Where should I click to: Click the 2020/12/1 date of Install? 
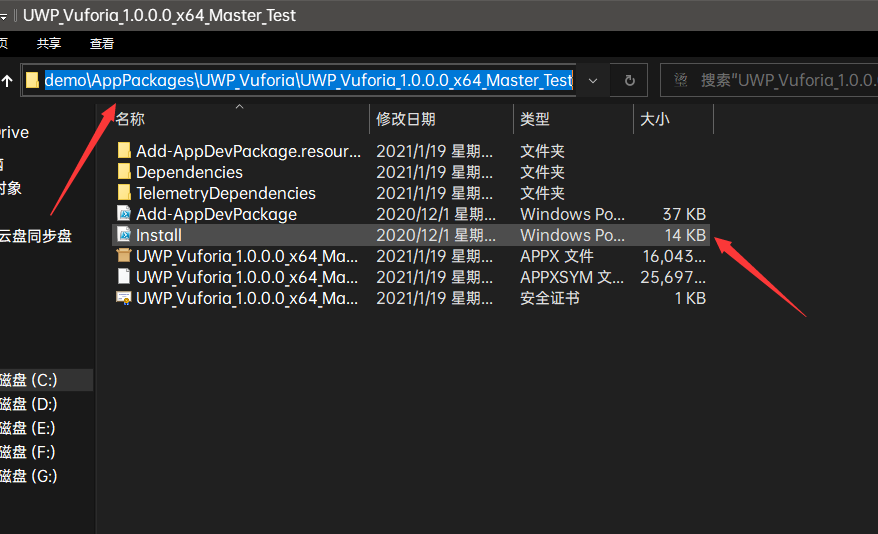click(436, 235)
